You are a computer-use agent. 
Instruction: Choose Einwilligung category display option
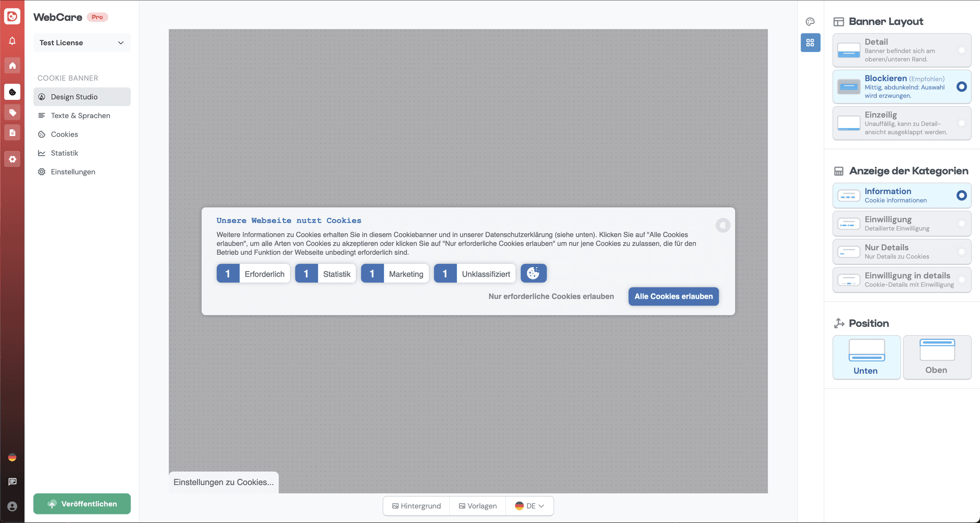click(902, 224)
